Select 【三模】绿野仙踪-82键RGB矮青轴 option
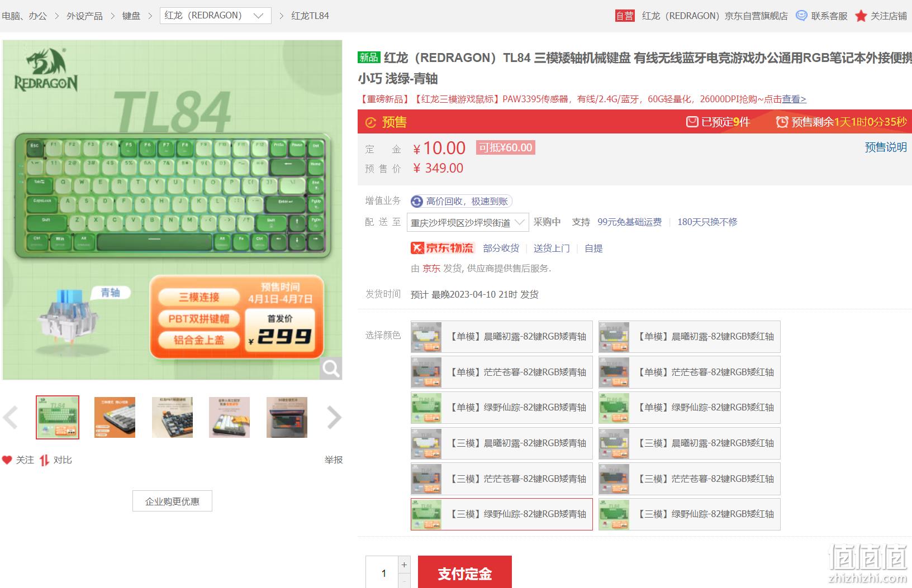912x588 pixels. click(501, 514)
